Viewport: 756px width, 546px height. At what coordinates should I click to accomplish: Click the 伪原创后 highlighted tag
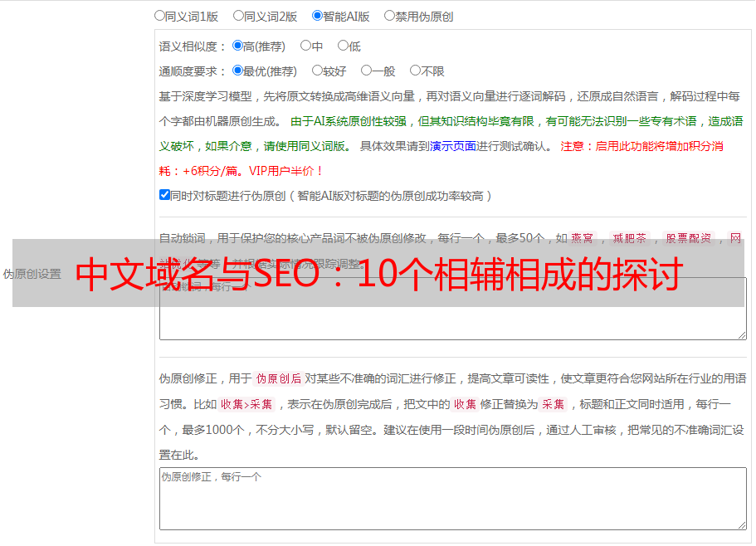tap(279, 378)
